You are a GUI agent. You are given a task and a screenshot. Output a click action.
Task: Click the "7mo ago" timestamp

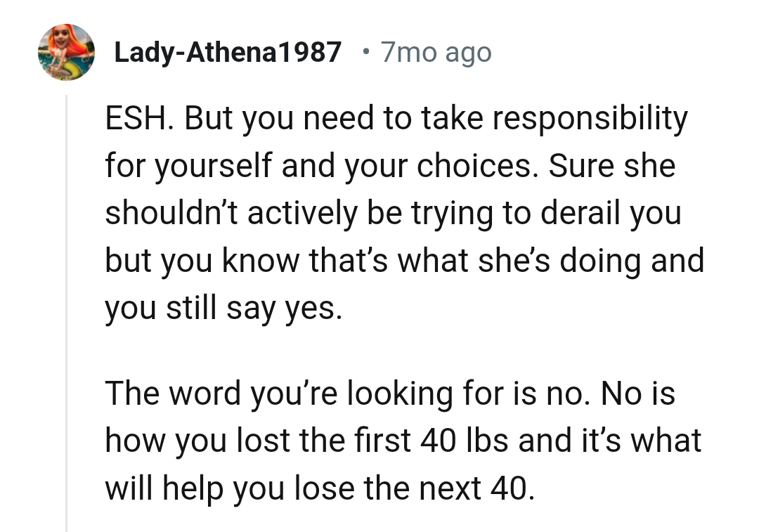(x=436, y=52)
